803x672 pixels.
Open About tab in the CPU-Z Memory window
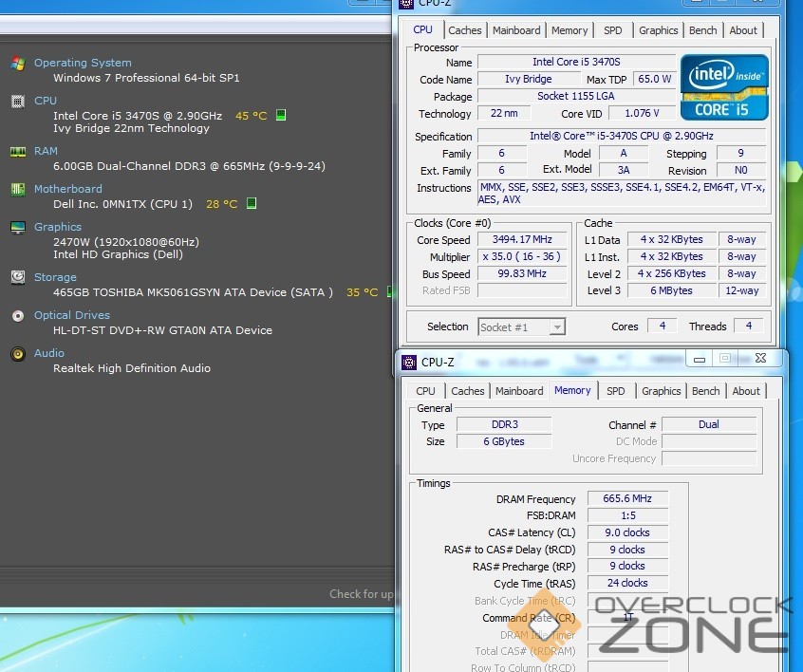746,391
